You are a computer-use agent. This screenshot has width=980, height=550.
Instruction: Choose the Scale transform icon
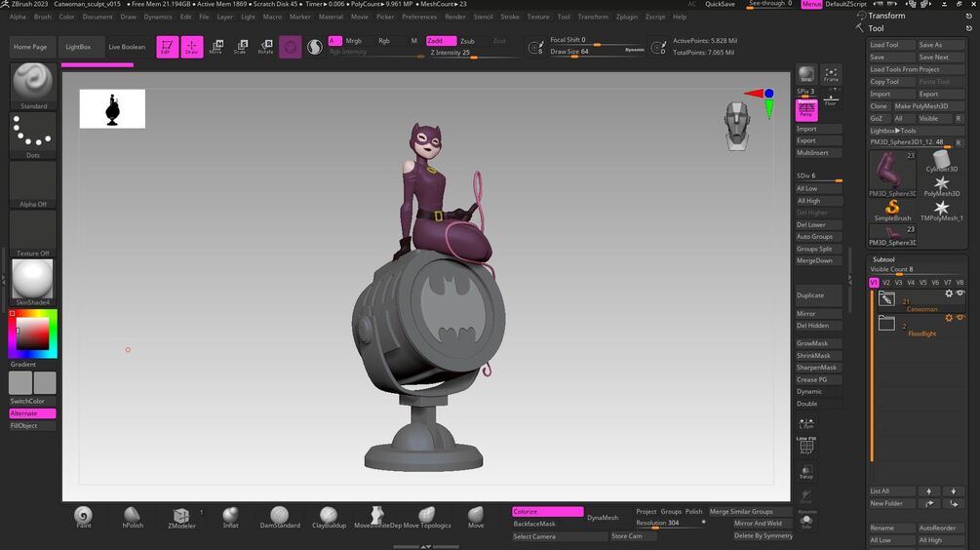pyautogui.click(x=241, y=47)
